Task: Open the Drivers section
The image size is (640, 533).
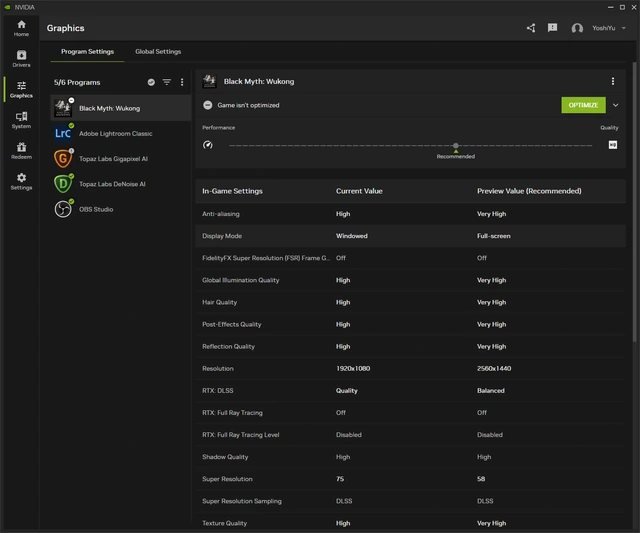Action: [x=21, y=59]
